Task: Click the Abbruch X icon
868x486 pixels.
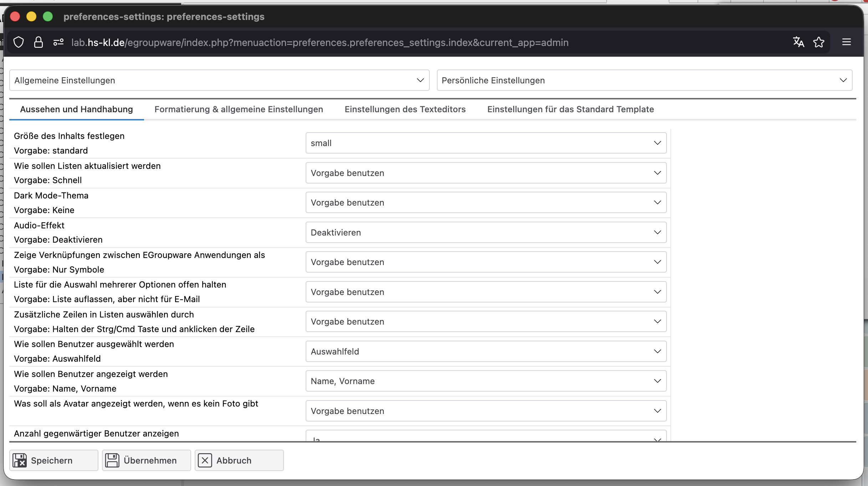Action: point(205,460)
